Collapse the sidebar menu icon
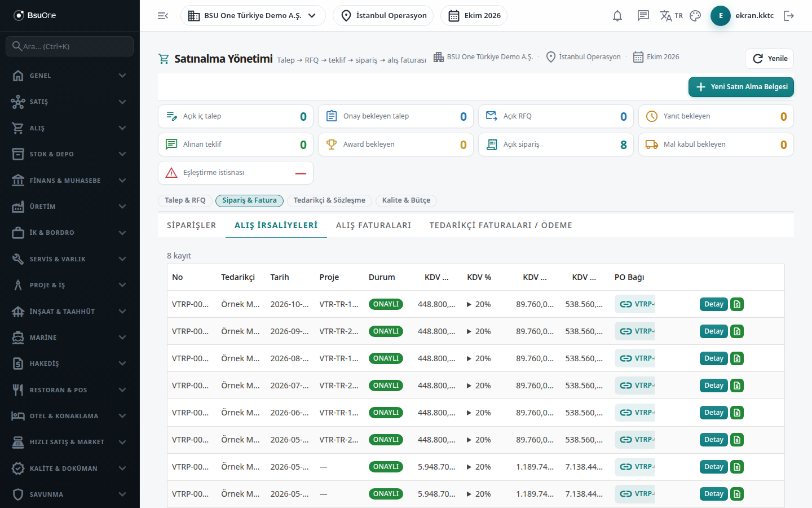This screenshot has width=812, height=508. (163, 16)
